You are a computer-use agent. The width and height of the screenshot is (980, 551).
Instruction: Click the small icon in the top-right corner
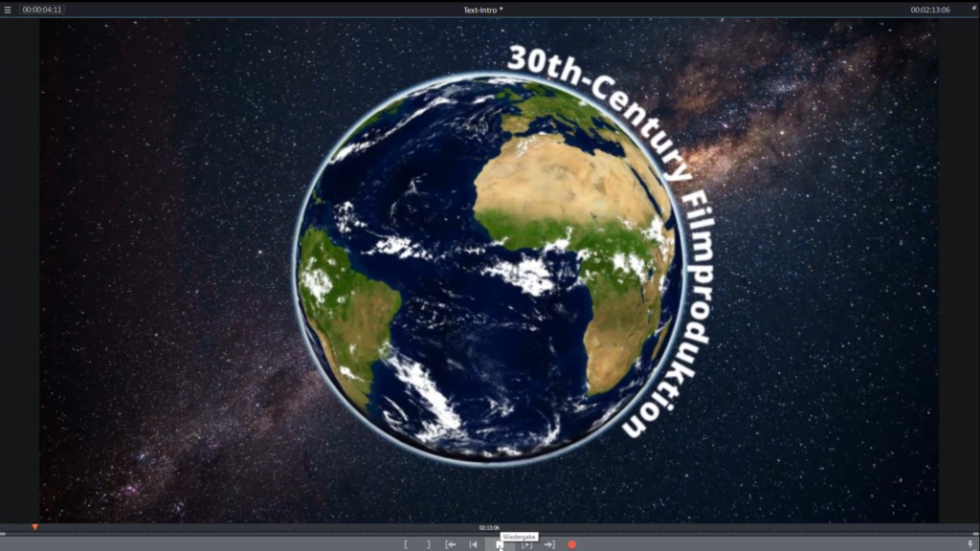(973, 8)
